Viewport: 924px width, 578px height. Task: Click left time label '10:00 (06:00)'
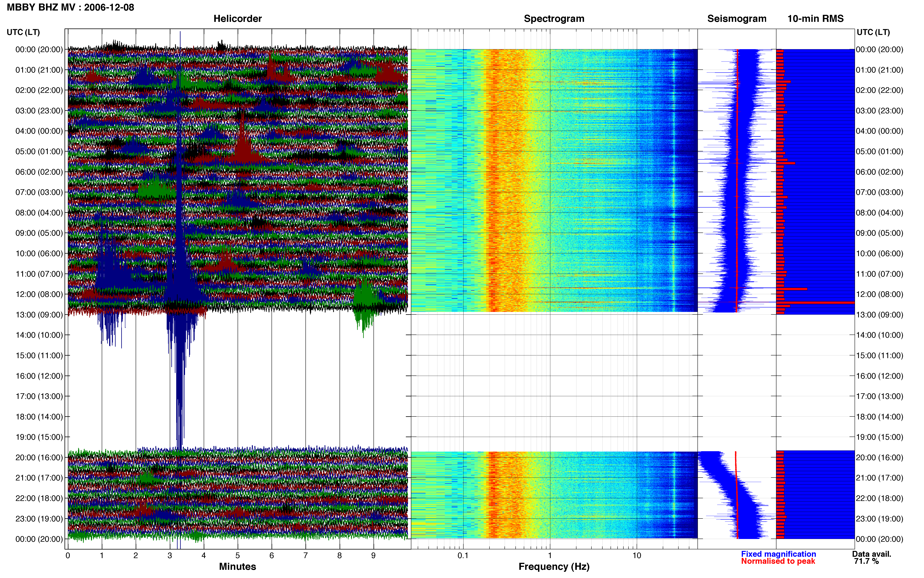(39, 253)
